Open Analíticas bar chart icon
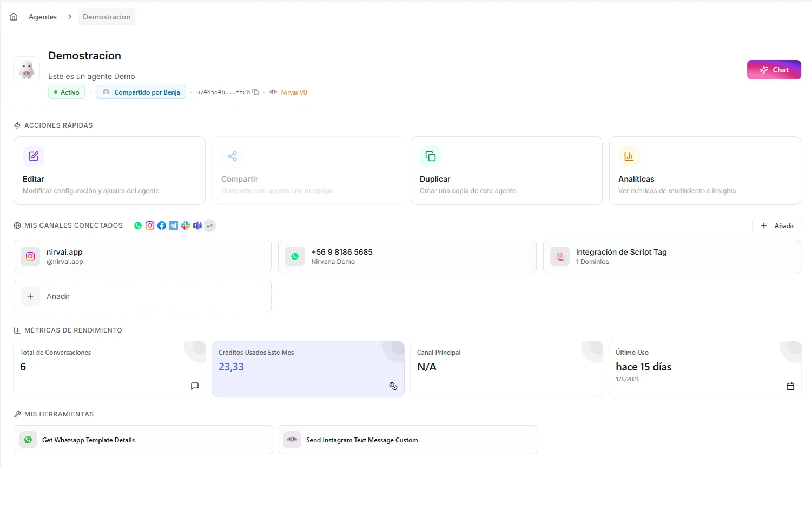This screenshot has width=812, height=511. [x=629, y=156]
